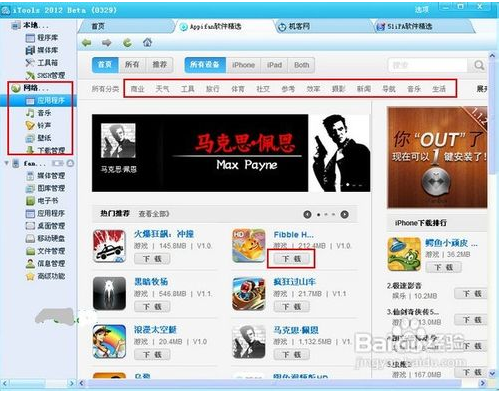This screenshot has height=393, width=501.
Task: Switch to the 首页 browser tab
Action: [98, 26]
